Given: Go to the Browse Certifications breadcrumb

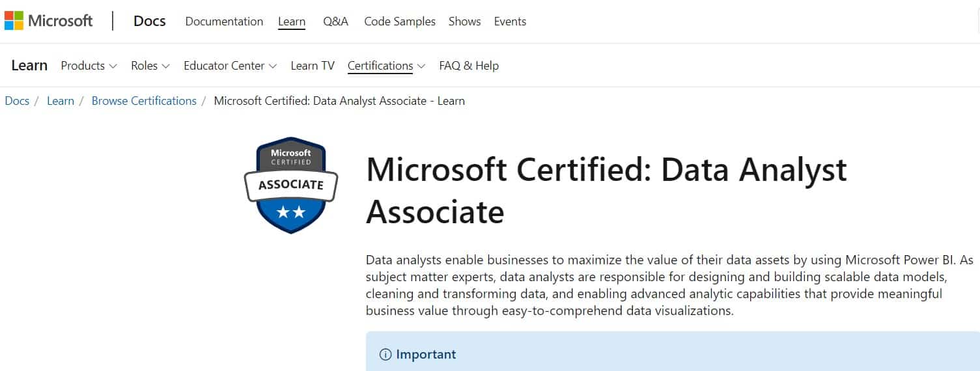Looking at the screenshot, I should click(x=144, y=101).
